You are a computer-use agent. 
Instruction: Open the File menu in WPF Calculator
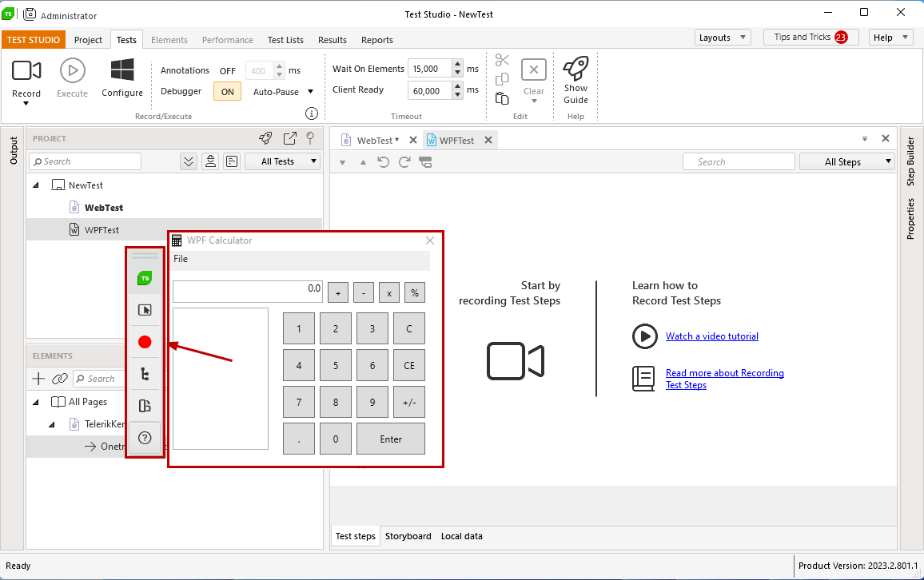(181, 259)
